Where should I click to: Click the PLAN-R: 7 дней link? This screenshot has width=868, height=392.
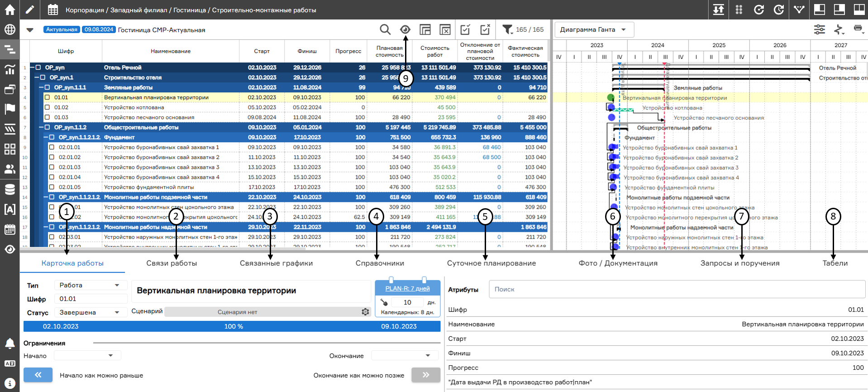tap(407, 288)
